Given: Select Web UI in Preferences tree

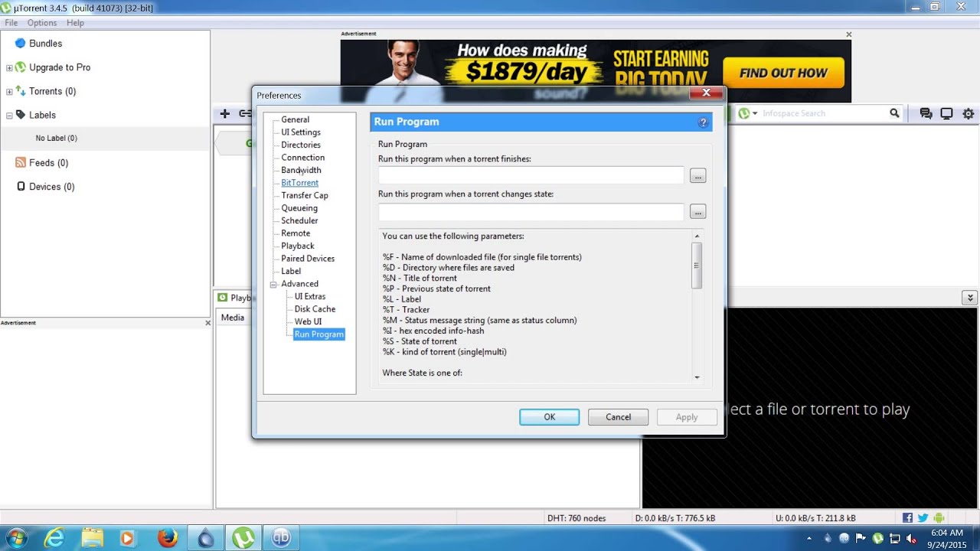Looking at the screenshot, I should pyautogui.click(x=308, y=321).
